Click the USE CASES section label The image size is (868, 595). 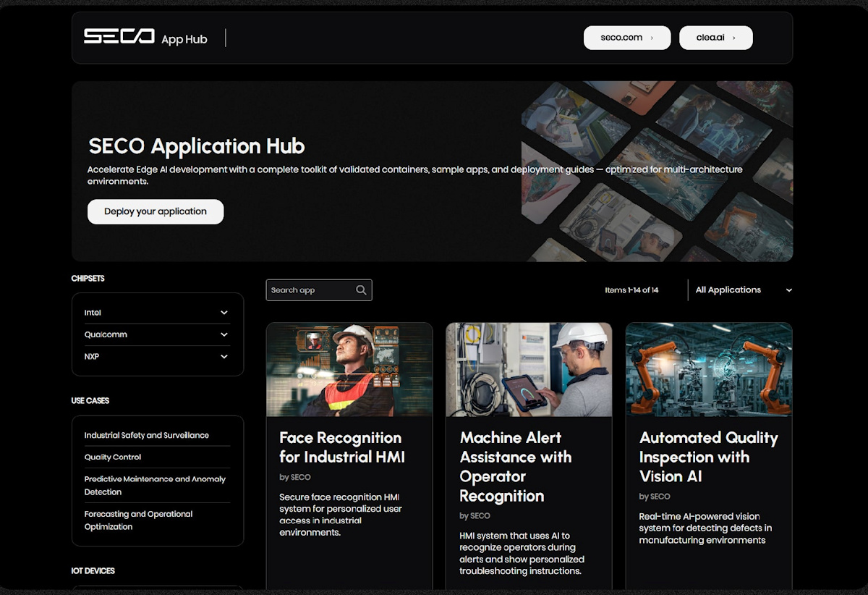click(90, 401)
